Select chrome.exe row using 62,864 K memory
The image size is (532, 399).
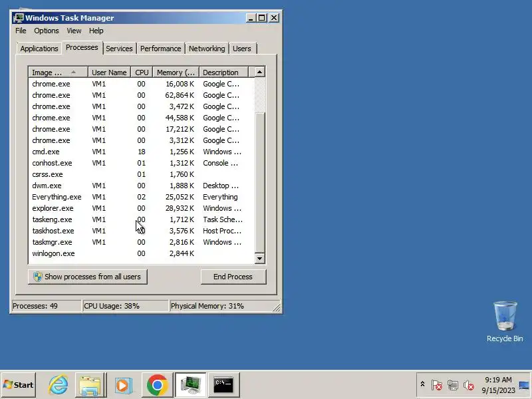coord(141,95)
